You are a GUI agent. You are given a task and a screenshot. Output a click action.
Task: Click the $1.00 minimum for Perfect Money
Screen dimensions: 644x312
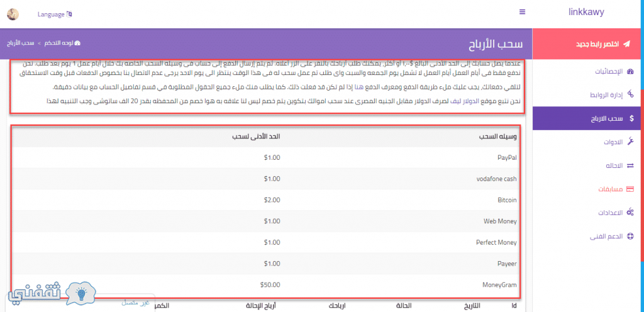click(272, 243)
